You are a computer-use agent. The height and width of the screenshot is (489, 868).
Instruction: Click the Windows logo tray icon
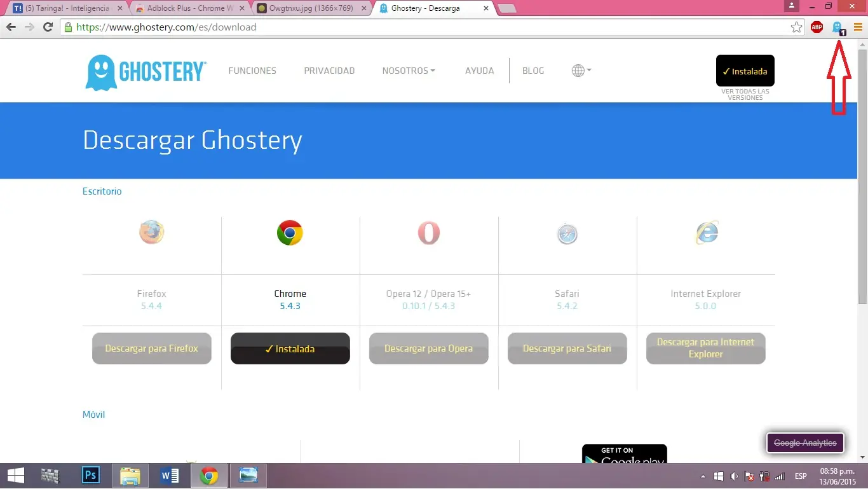[719, 476]
